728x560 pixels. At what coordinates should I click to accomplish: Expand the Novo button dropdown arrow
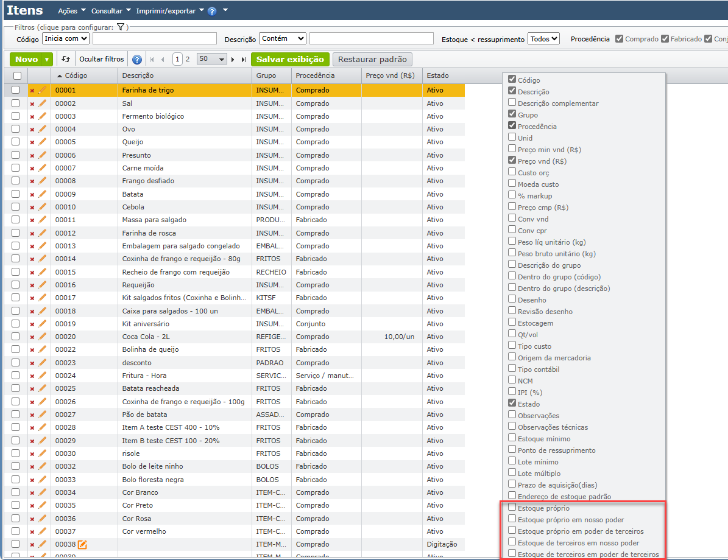coord(47,60)
